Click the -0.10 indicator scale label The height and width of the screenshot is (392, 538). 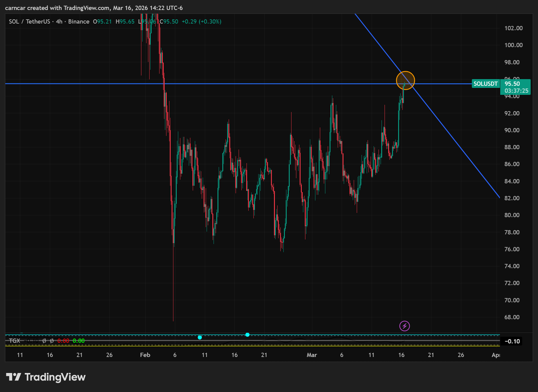click(x=512, y=341)
